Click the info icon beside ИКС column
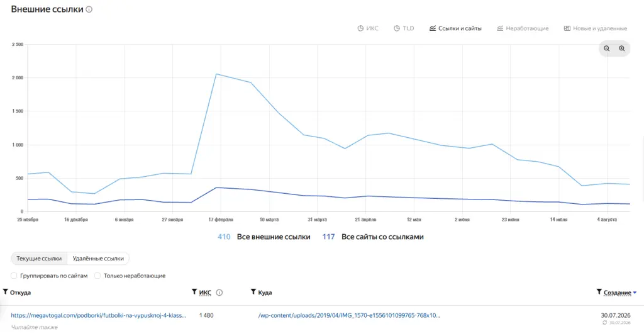This screenshot has height=336, width=644. (x=219, y=293)
